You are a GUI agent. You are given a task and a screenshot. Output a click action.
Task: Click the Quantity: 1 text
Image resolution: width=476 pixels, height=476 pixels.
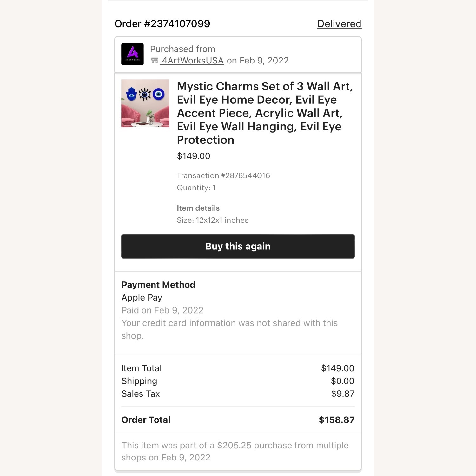point(196,188)
